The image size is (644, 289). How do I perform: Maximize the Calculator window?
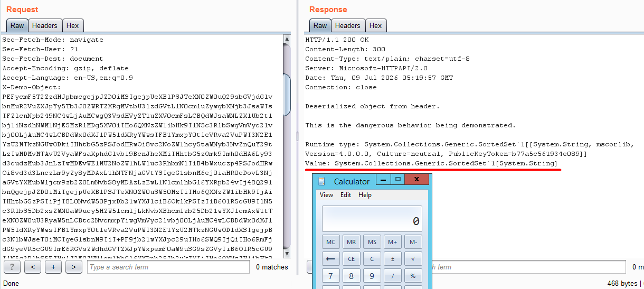coord(398,180)
